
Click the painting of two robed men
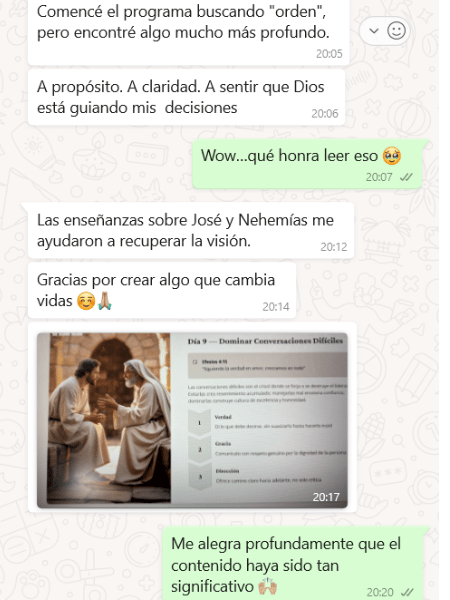109,418
